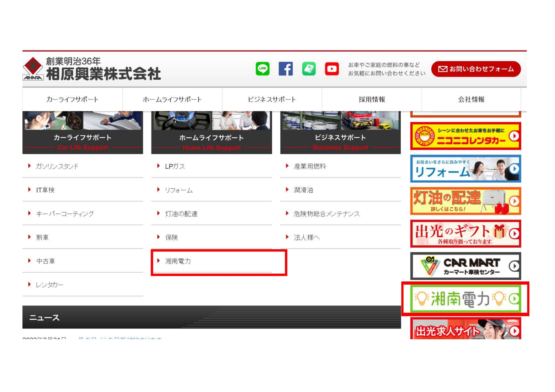Image resolution: width=555 pixels, height=392 pixels.
Task: Select the 採用情報 navigation tab
Action: tap(372, 100)
